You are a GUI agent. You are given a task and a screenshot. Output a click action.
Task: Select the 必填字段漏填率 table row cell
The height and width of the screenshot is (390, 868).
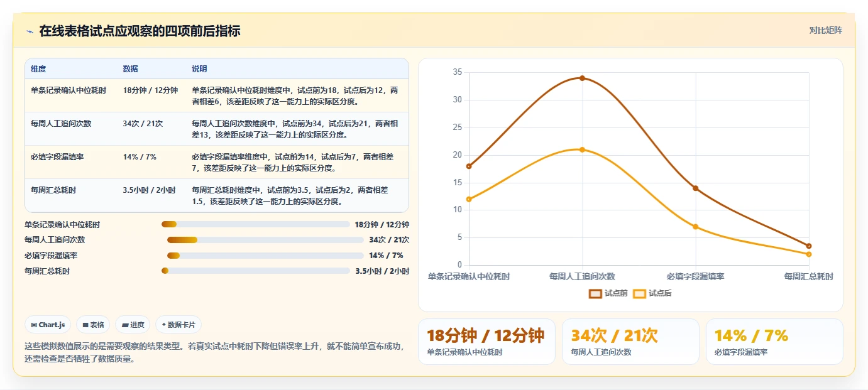57,157
